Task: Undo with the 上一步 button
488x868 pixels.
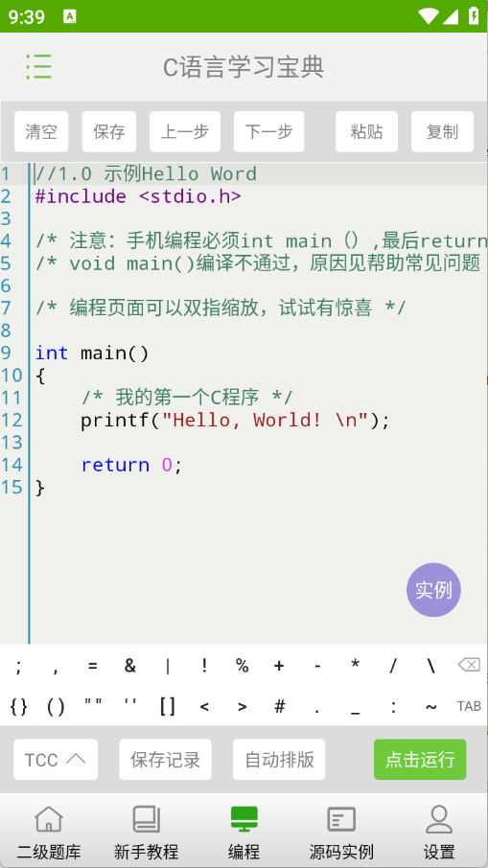Action: [185, 132]
